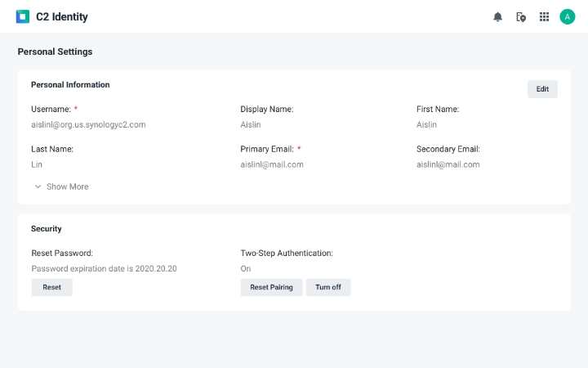Click the Two-Step Authentication On status
This screenshot has width=588, height=368.
point(246,269)
